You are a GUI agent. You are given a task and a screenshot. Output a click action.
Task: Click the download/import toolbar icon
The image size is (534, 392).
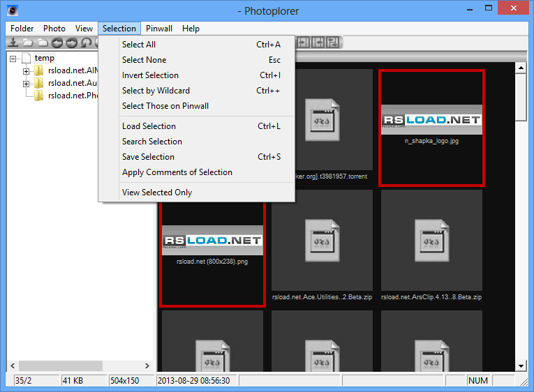tap(13, 43)
